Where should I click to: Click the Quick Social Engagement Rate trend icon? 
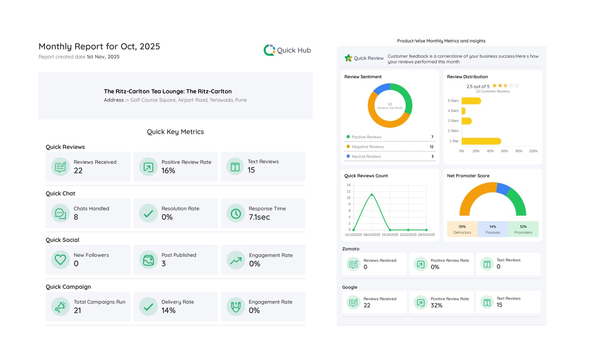point(236,260)
